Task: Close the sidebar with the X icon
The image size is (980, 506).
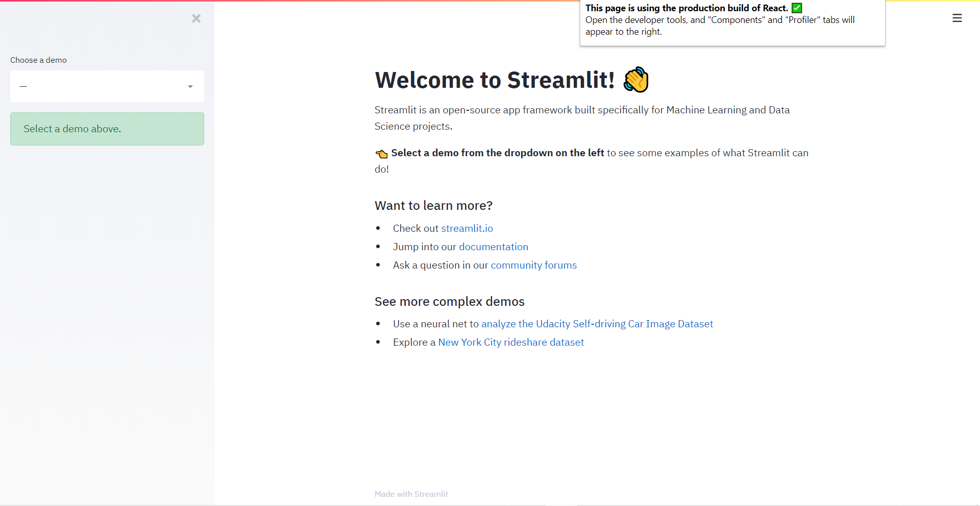Action: click(x=196, y=18)
